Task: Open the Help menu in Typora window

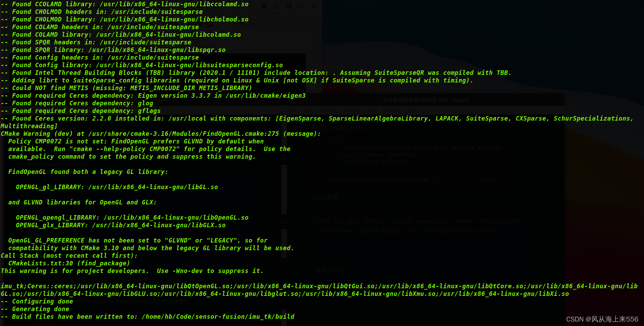Action: [x=410, y=111]
